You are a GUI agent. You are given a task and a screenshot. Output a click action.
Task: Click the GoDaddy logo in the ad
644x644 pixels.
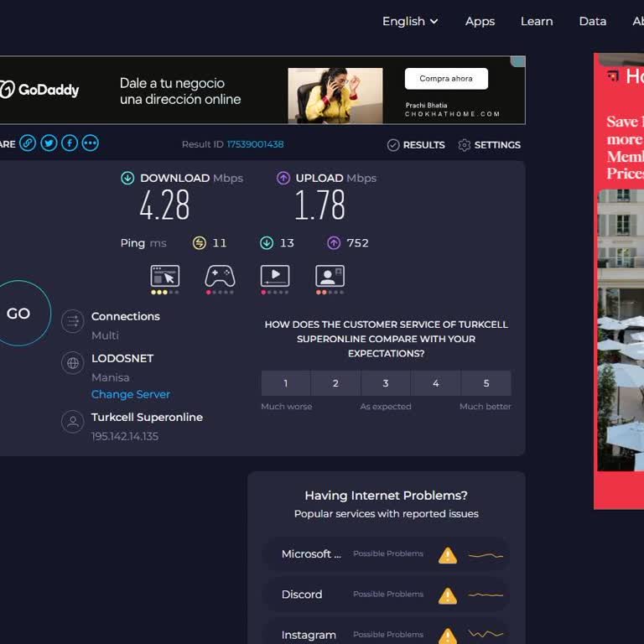click(39, 90)
